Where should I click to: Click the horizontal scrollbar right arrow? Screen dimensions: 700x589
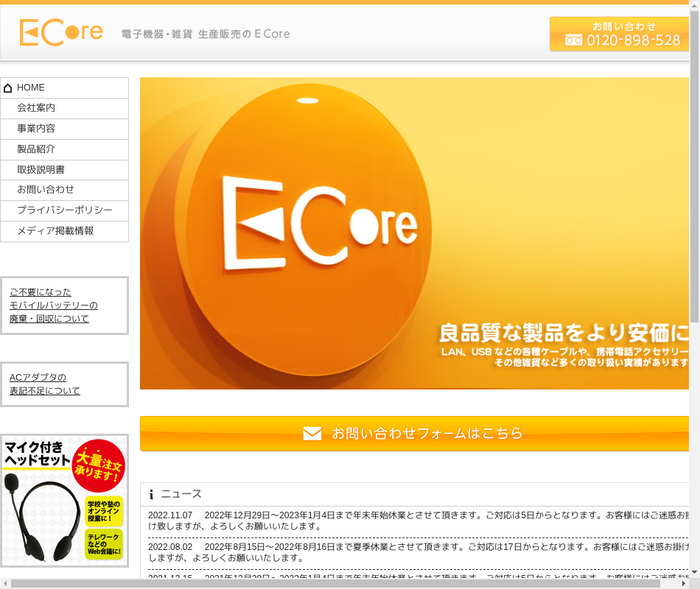pos(684,584)
